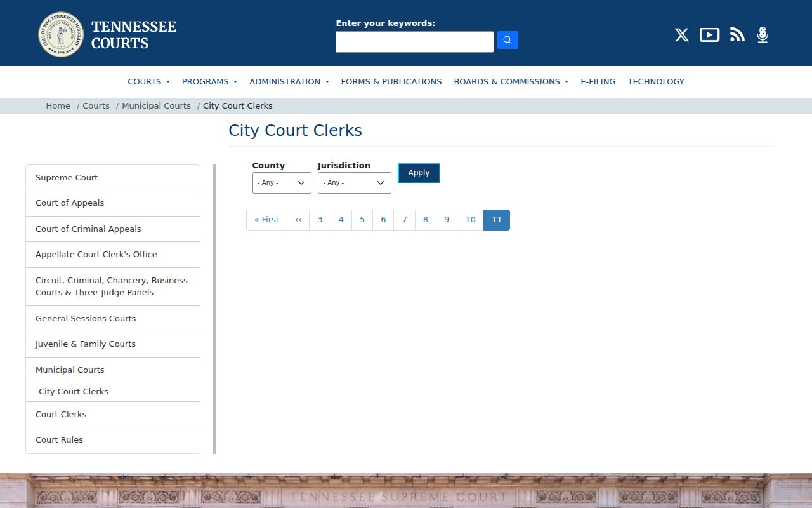Open page 4 of results

coord(341,220)
